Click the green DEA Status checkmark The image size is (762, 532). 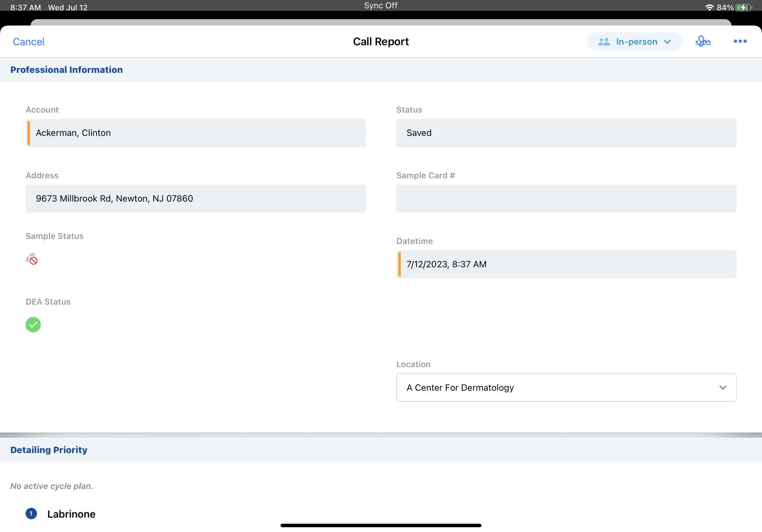[33, 324]
